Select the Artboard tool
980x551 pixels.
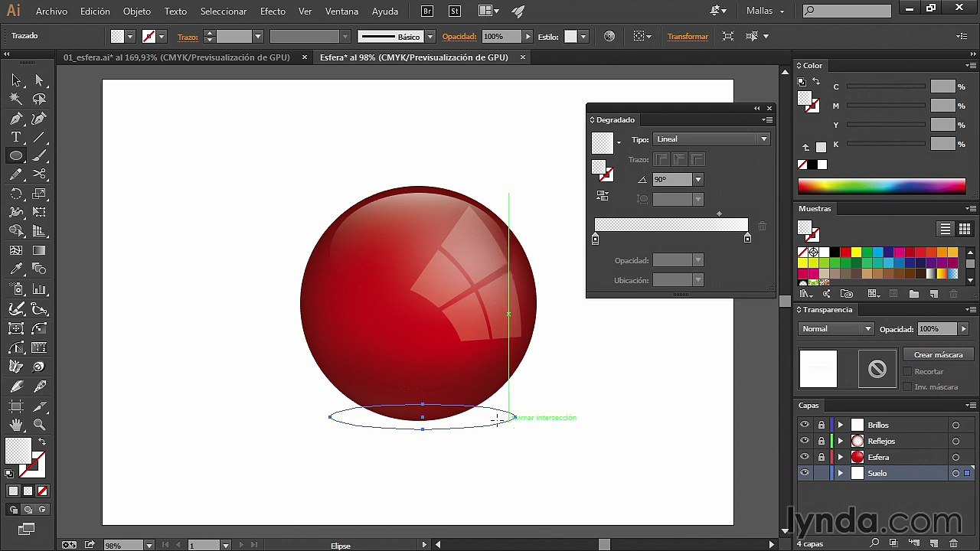click(16, 406)
